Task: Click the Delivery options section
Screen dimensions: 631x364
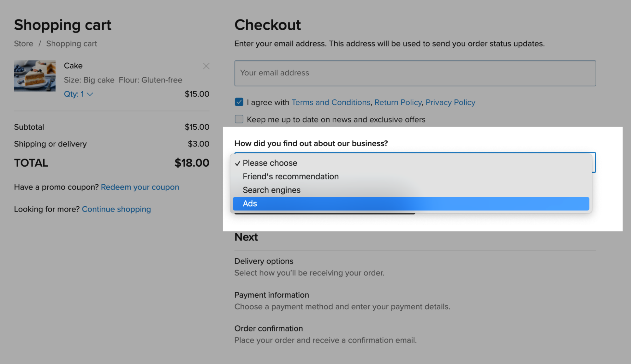Action: point(264,261)
